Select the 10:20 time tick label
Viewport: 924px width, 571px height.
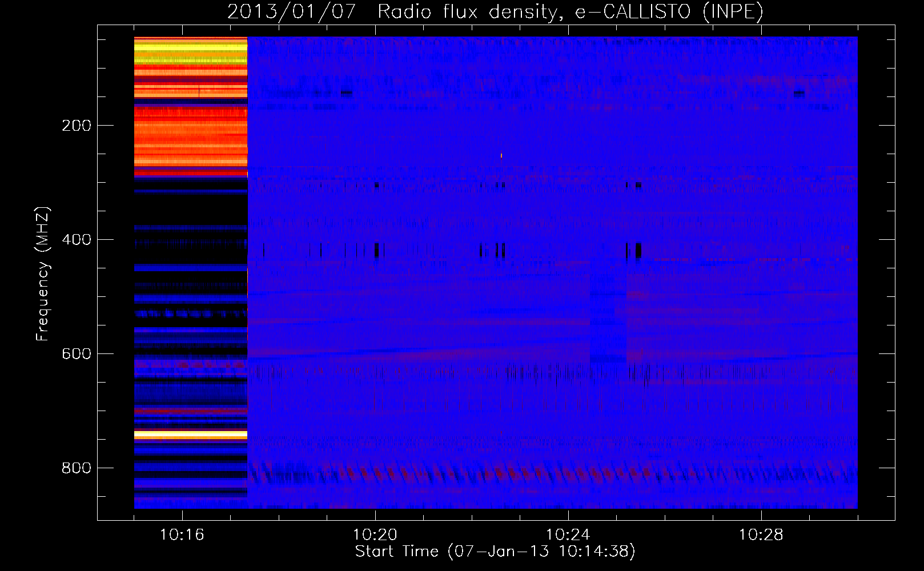pyautogui.click(x=375, y=535)
